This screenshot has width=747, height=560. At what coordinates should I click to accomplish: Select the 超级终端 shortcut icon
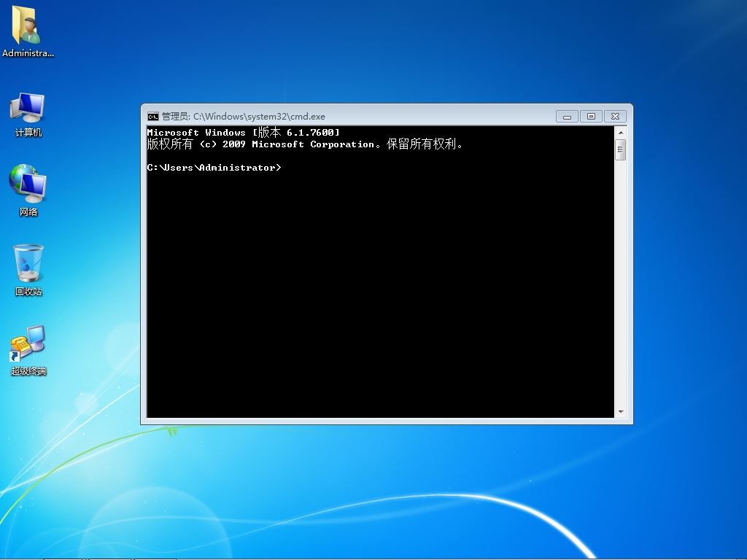(x=28, y=350)
